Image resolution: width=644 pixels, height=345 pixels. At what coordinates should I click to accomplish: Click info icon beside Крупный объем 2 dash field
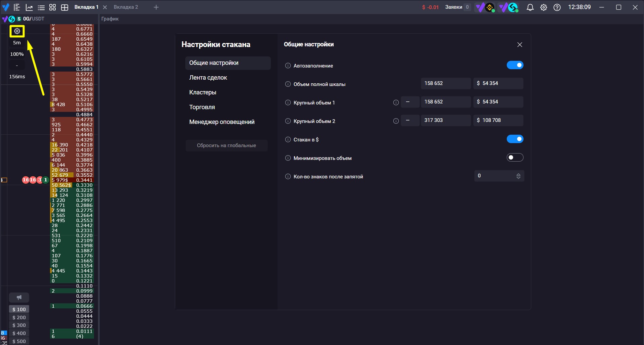(x=396, y=121)
